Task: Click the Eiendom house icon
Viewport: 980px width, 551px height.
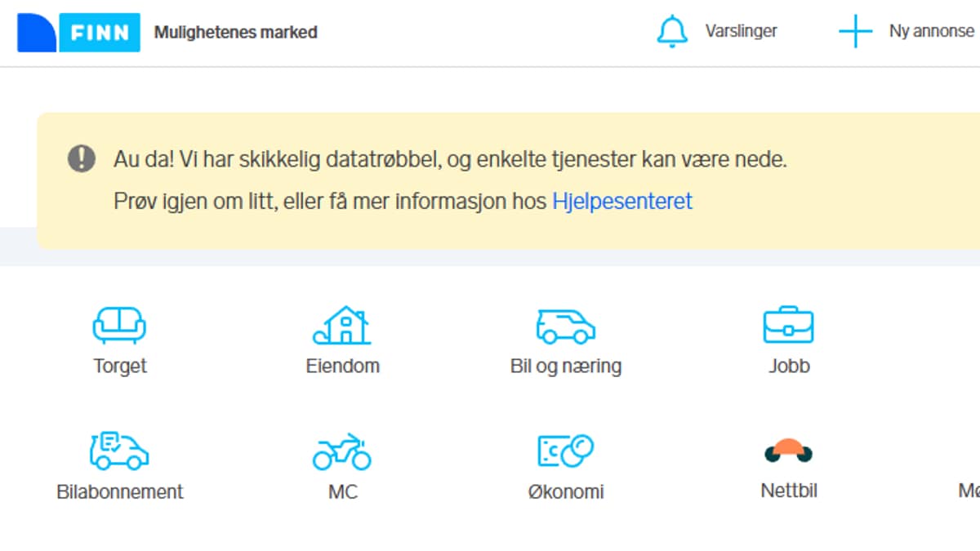Action: coord(342,324)
